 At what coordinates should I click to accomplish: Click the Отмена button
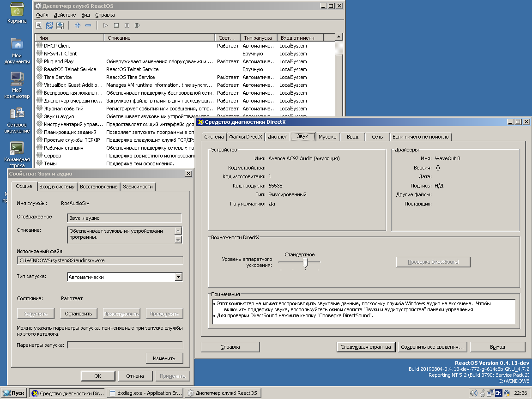pyautogui.click(x=135, y=376)
